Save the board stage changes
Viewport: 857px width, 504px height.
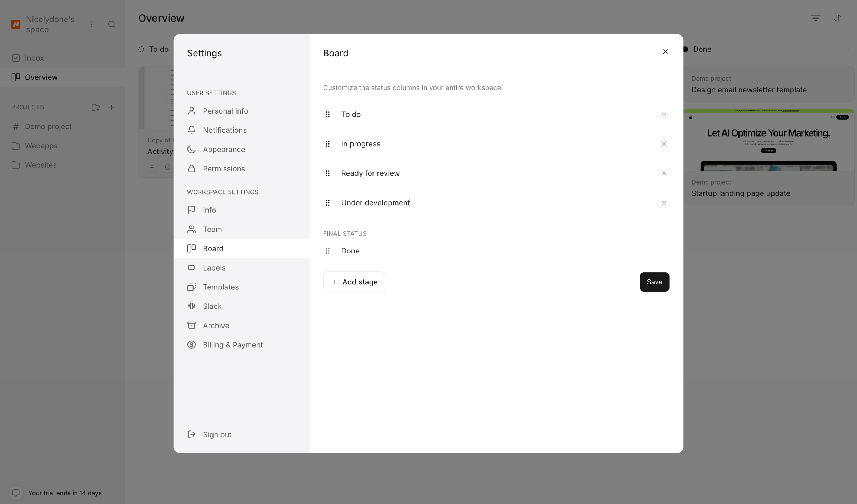[x=655, y=282]
